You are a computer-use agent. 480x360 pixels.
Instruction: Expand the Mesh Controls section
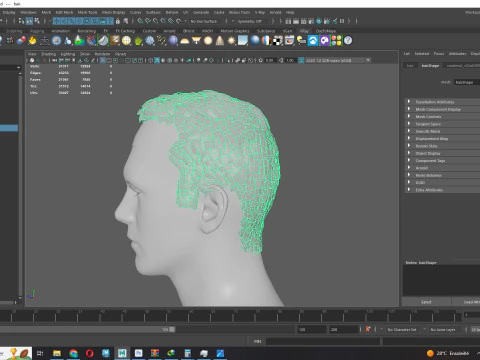(x=442, y=116)
